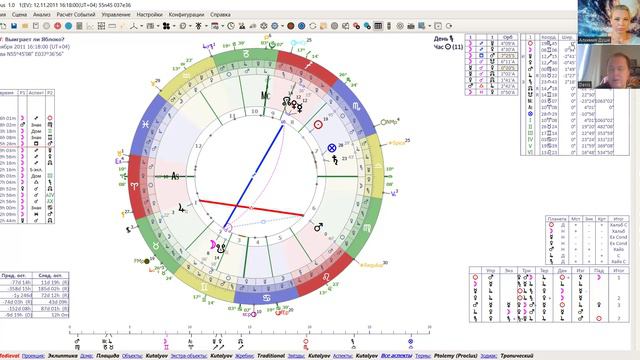
Task: Click the black four-leaf clover toolbar icon
Action: (166, 26)
